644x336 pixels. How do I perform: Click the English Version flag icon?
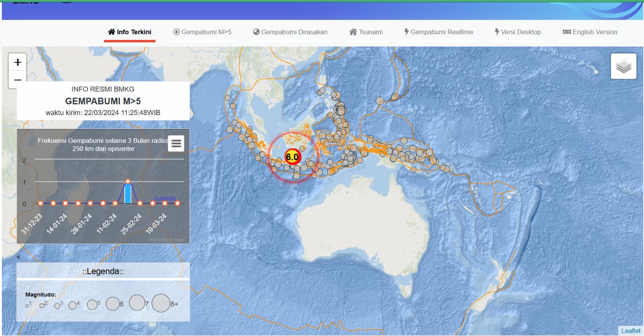(x=566, y=32)
